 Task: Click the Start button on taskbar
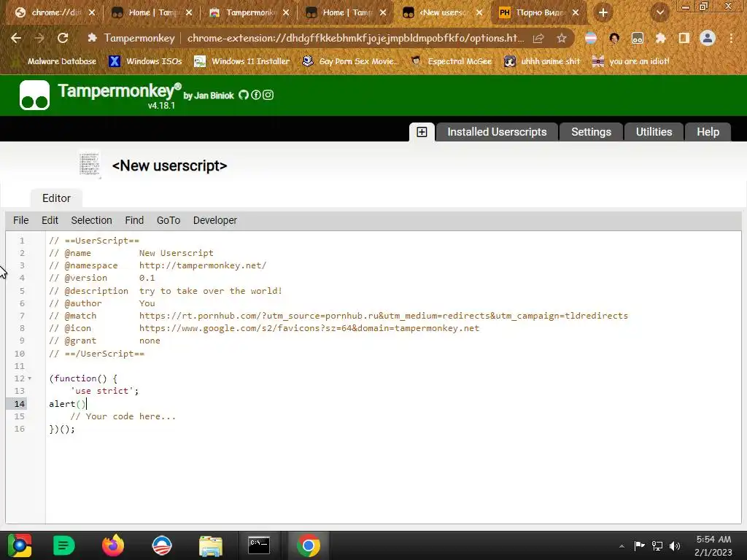point(19,545)
